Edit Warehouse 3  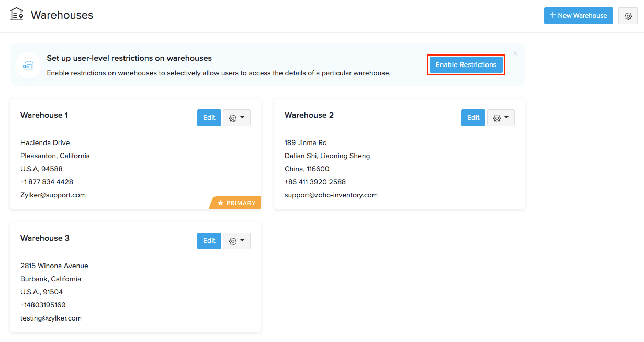209,241
